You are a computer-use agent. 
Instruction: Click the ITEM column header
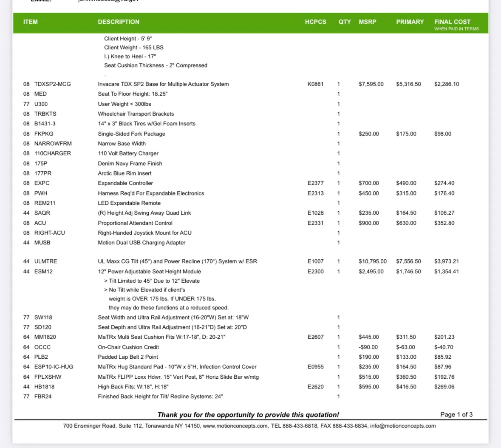point(31,22)
